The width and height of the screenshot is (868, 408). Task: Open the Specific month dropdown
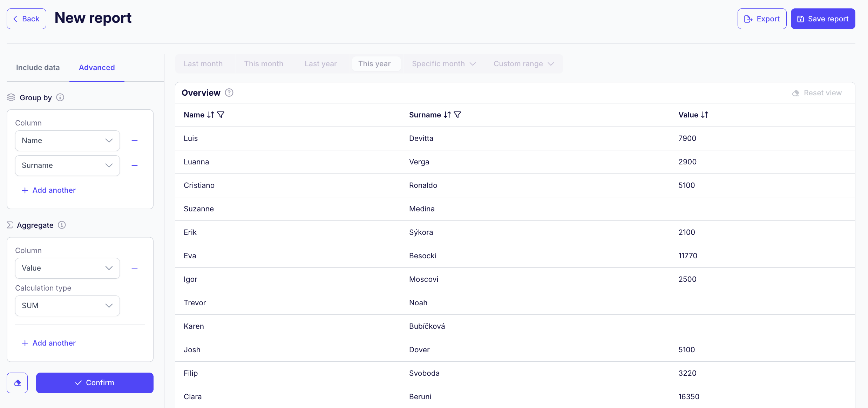tap(443, 64)
